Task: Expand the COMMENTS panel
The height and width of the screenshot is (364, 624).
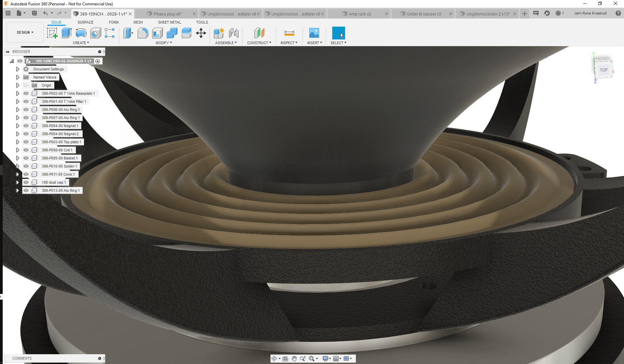Action: tap(100, 358)
